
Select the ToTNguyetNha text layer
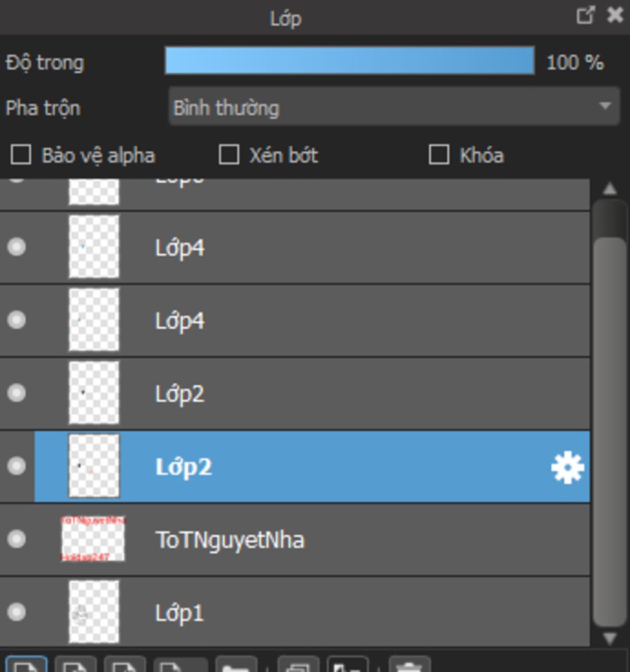pos(295,540)
